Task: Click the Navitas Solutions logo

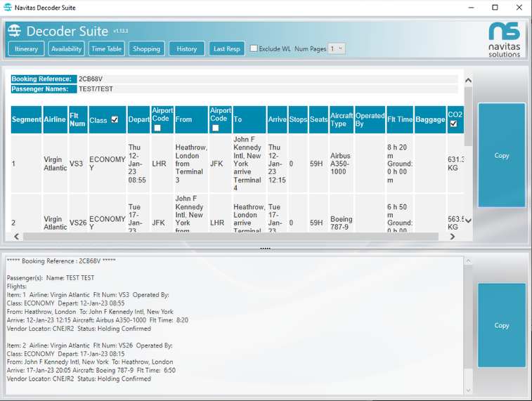Action: click(504, 39)
